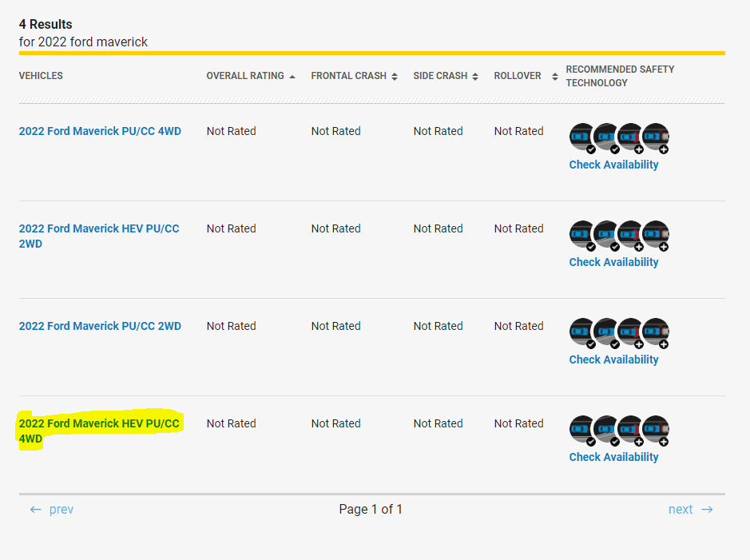Click the left arrow beside prev
The image size is (750, 560).
pos(36,510)
